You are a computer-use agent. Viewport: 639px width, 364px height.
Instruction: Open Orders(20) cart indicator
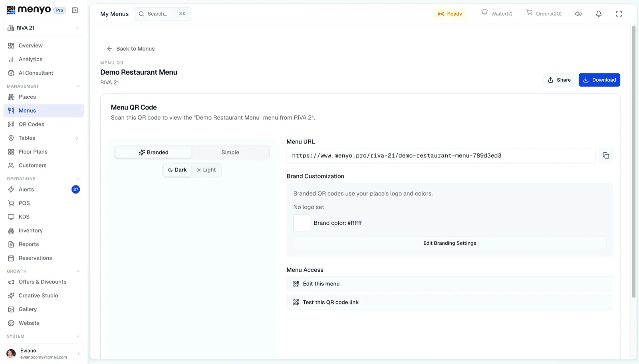point(544,14)
